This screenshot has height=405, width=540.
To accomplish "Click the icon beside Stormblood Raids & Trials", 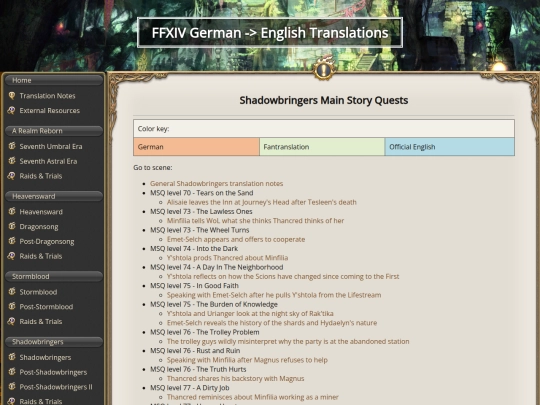I will click(x=12, y=322).
